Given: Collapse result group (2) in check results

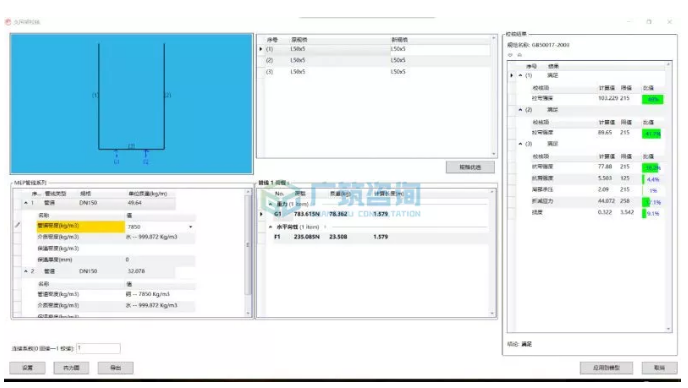Looking at the screenshot, I should pos(520,110).
